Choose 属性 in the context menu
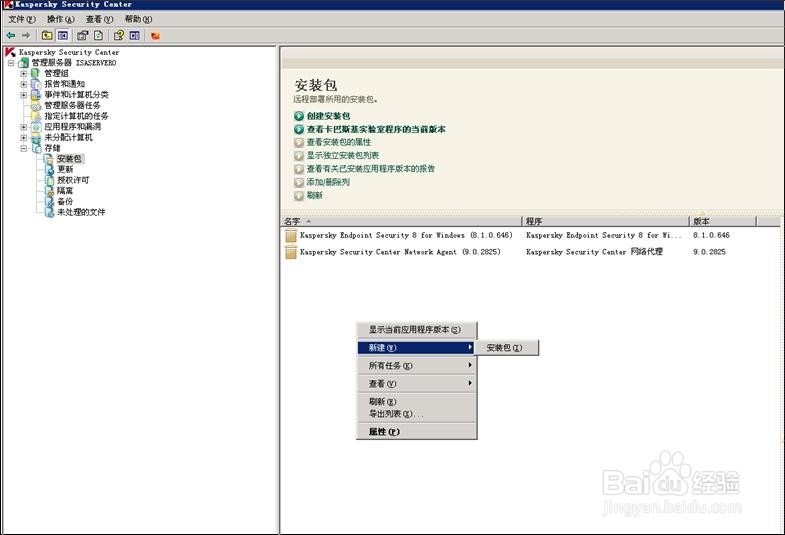 point(417,432)
